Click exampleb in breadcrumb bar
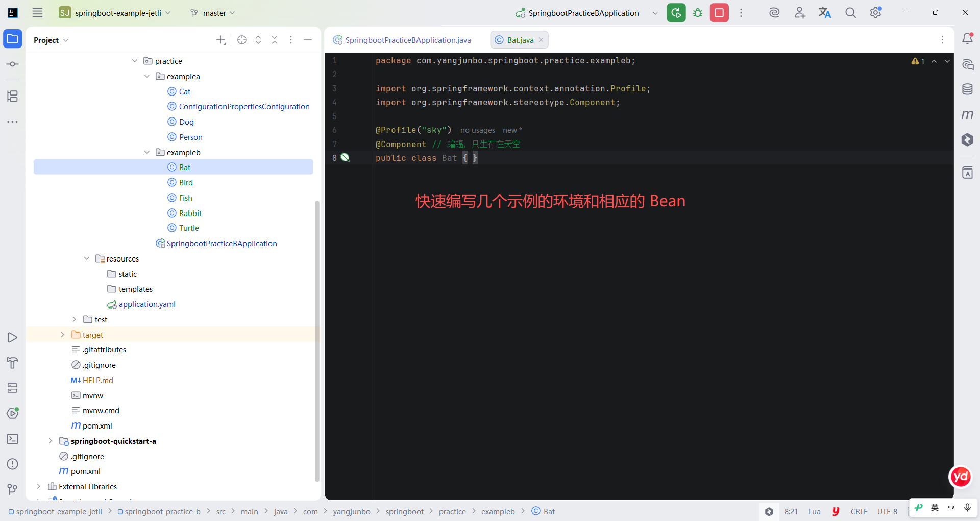The image size is (980, 521). [498, 511]
